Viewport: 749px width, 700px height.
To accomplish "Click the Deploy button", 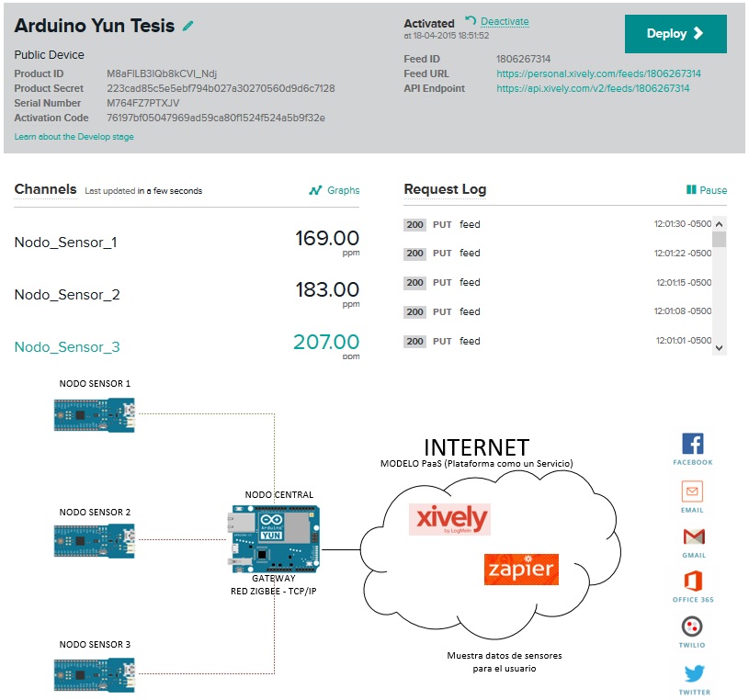I will (675, 33).
